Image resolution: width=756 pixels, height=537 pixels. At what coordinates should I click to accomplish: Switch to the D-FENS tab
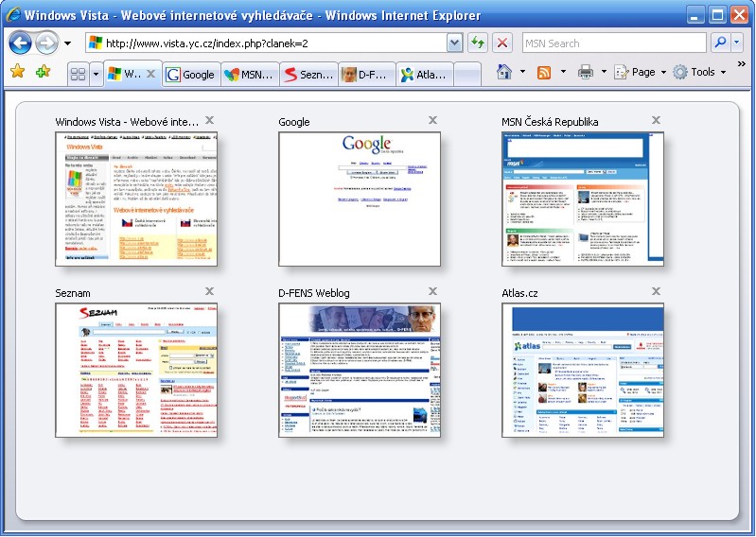coord(367,75)
